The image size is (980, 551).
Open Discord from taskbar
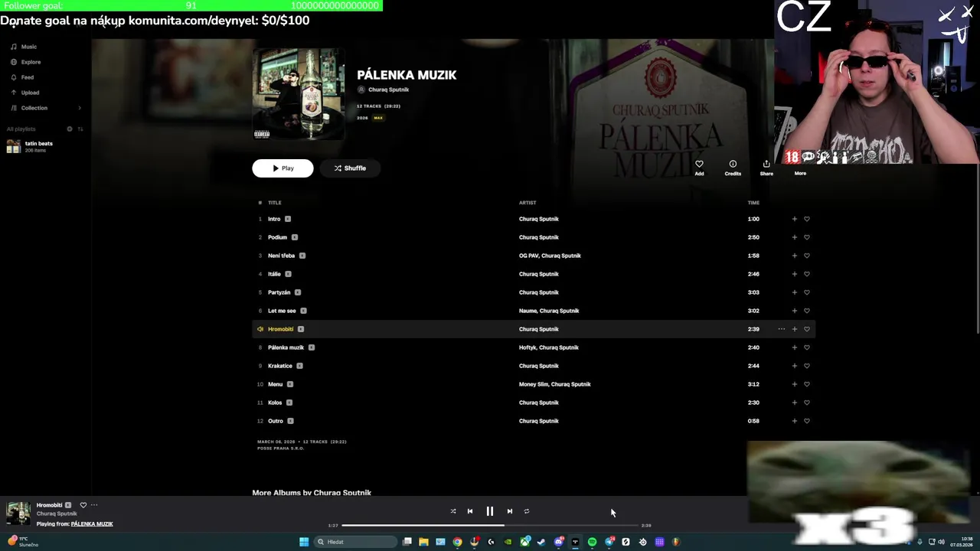[x=558, y=542]
